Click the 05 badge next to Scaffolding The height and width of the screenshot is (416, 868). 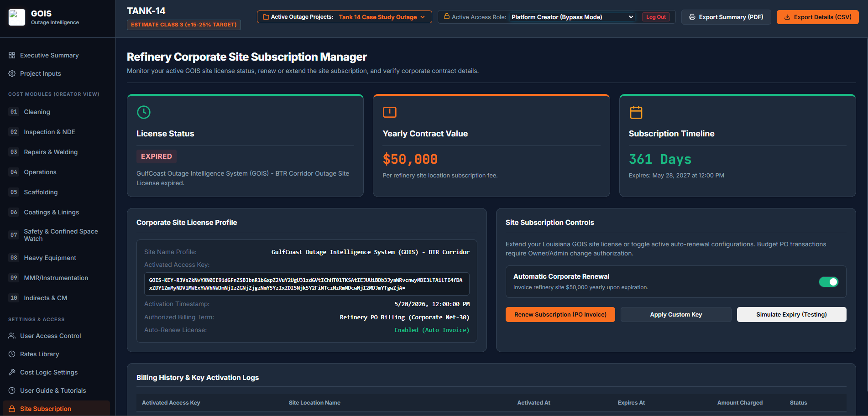14,192
